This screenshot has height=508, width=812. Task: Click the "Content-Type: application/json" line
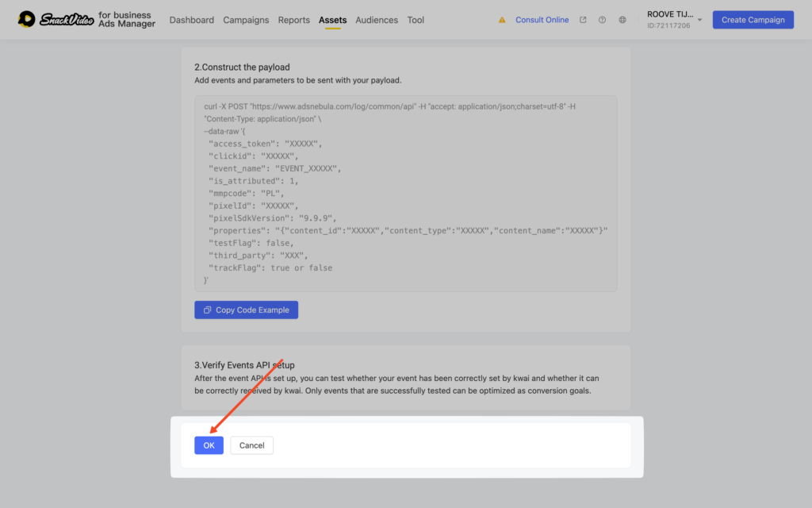[262, 119]
